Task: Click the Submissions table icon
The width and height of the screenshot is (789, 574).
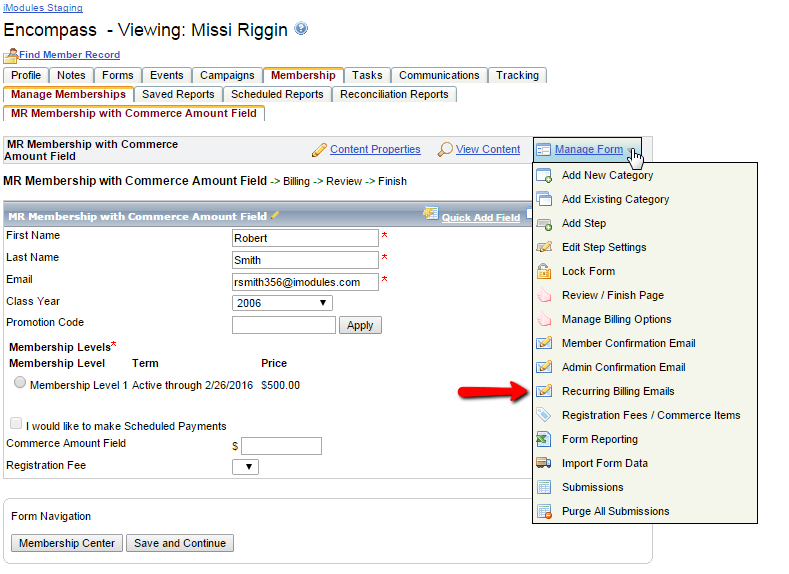Action: [x=544, y=487]
